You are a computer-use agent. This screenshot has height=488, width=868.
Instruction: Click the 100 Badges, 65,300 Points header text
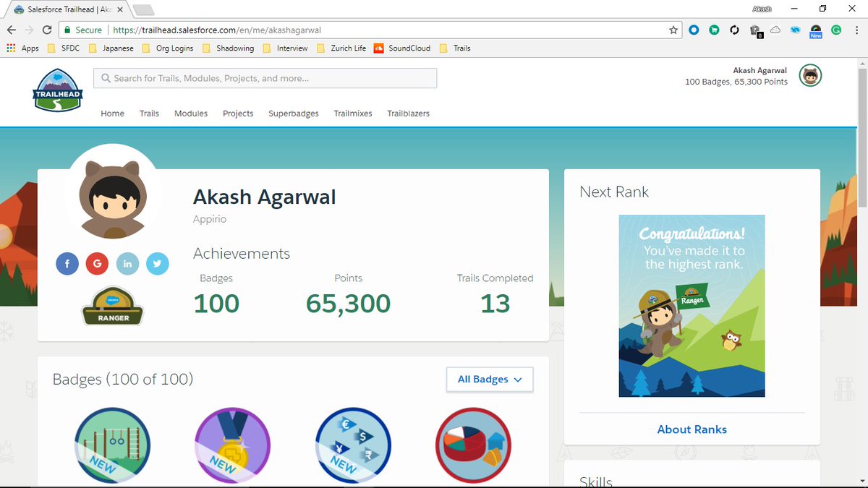pyautogui.click(x=736, y=82)
